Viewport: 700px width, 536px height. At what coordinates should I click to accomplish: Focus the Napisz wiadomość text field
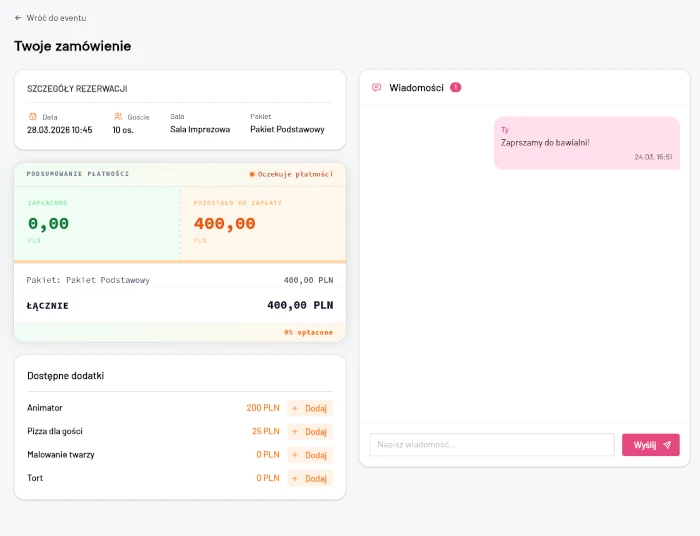pos(491,445)
